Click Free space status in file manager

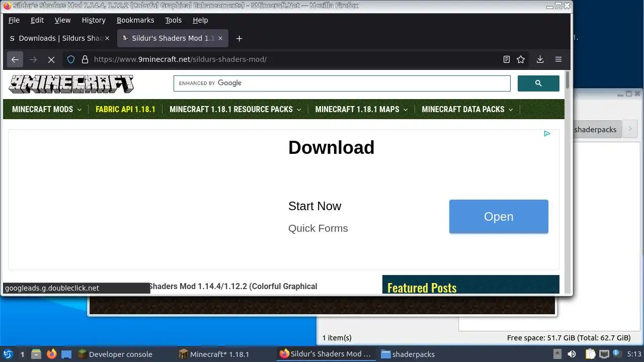click(569, 338)
